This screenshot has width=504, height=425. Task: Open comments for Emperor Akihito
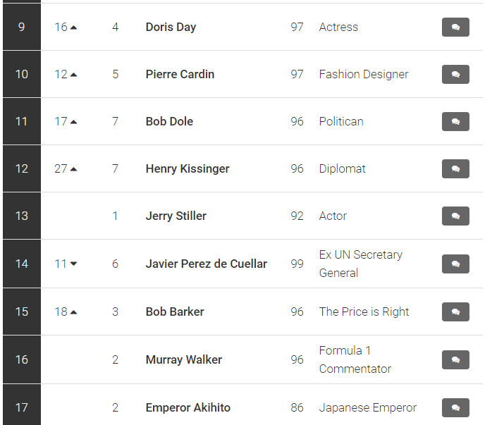coord(455,407)
